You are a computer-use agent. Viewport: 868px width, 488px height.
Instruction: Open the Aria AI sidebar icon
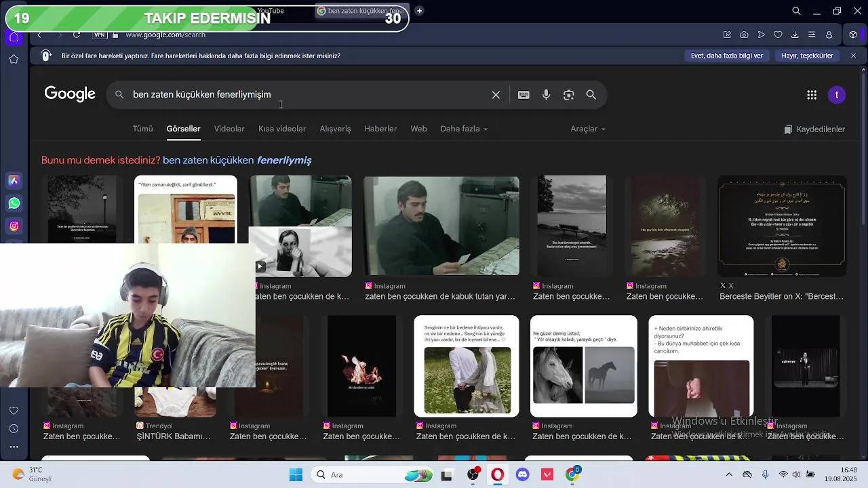tap(14, 180)
